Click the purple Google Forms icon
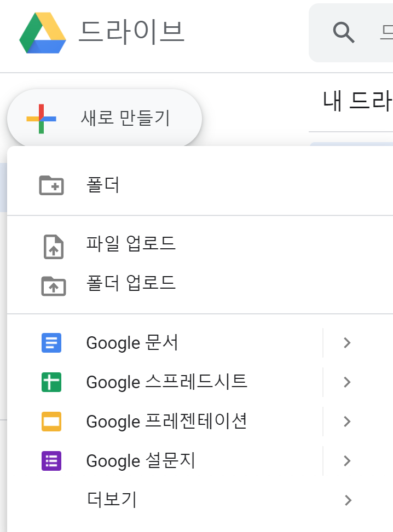Image resolution: width=393 pixels, height=532 pixels. tap(51, 461)
